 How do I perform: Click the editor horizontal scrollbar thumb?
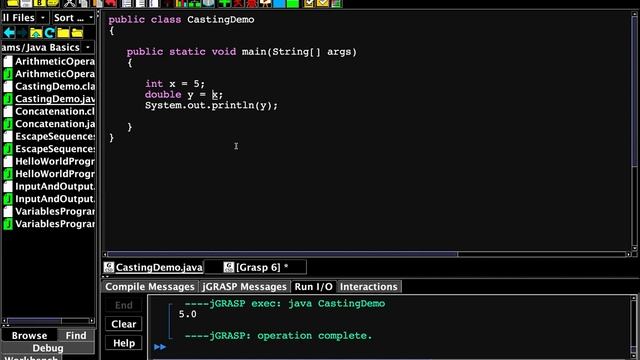click(x=282, y=254)
